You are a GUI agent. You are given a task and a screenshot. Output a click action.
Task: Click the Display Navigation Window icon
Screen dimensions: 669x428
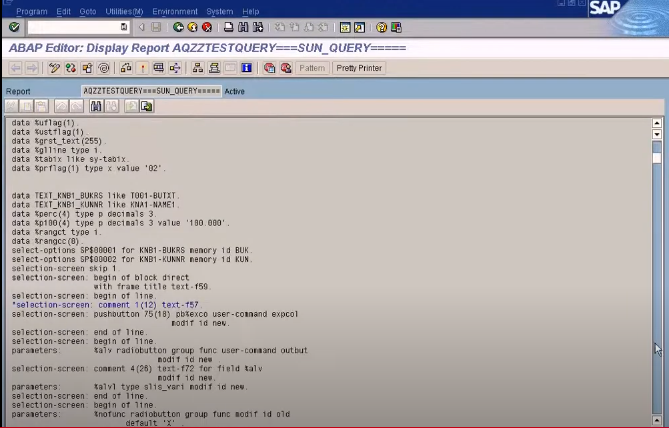[x=214, y=68]
